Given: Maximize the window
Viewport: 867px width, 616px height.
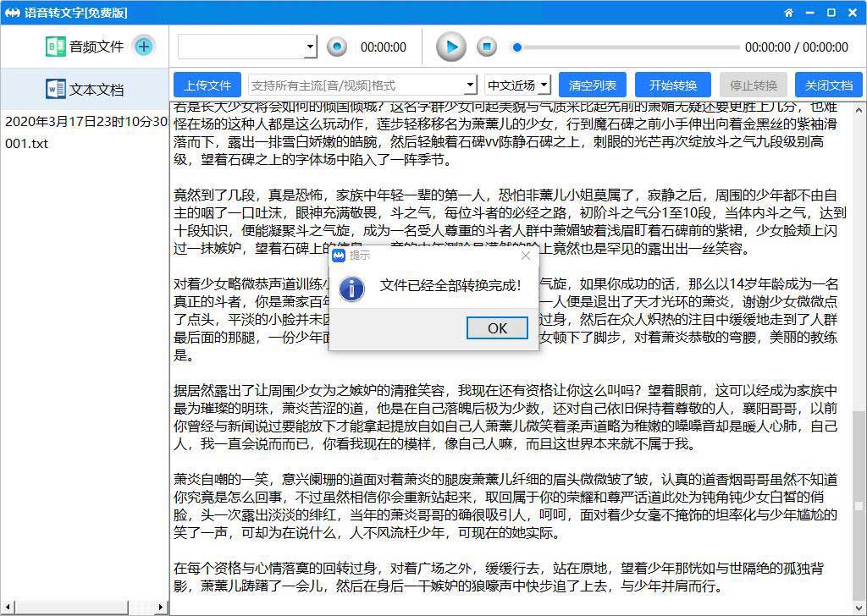Looking at the screenshot, I should 831,13.
